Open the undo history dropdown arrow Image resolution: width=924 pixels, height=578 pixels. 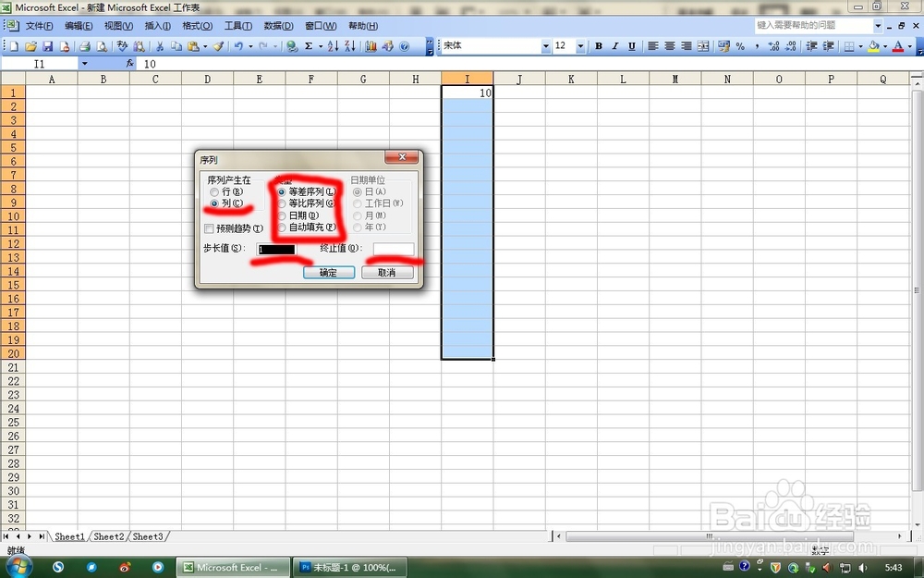[250, 46]
